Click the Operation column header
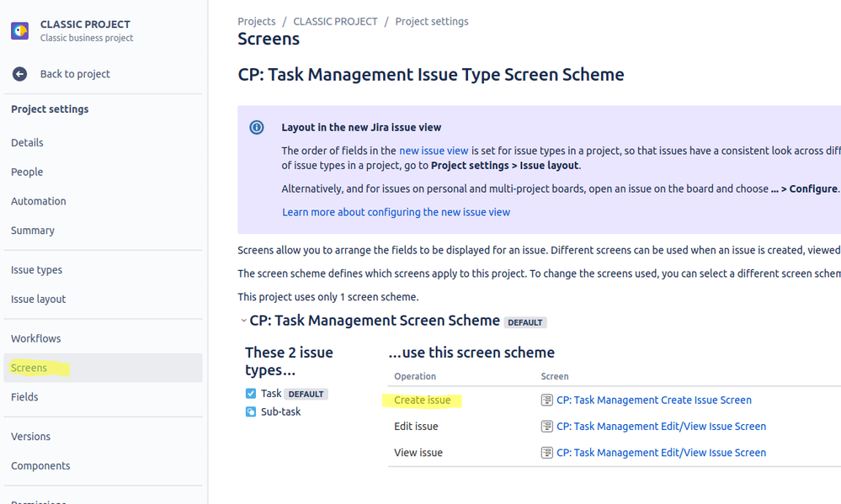Viewport: 841px width, 504px height. coord(414,376)
